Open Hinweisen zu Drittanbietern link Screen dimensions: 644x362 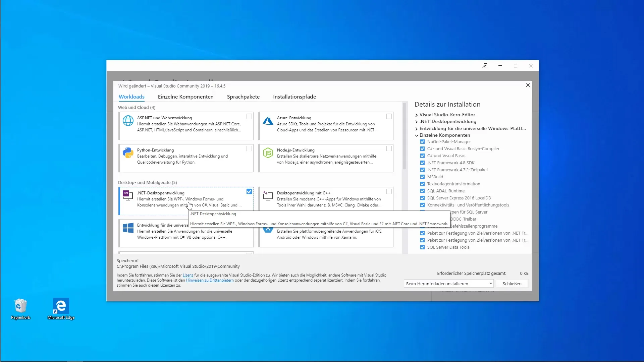point(210,280)
